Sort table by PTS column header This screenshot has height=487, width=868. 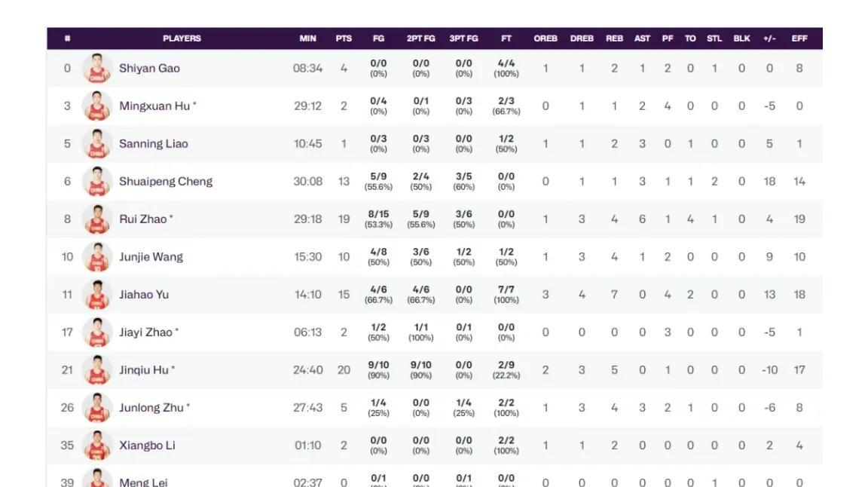344,38
